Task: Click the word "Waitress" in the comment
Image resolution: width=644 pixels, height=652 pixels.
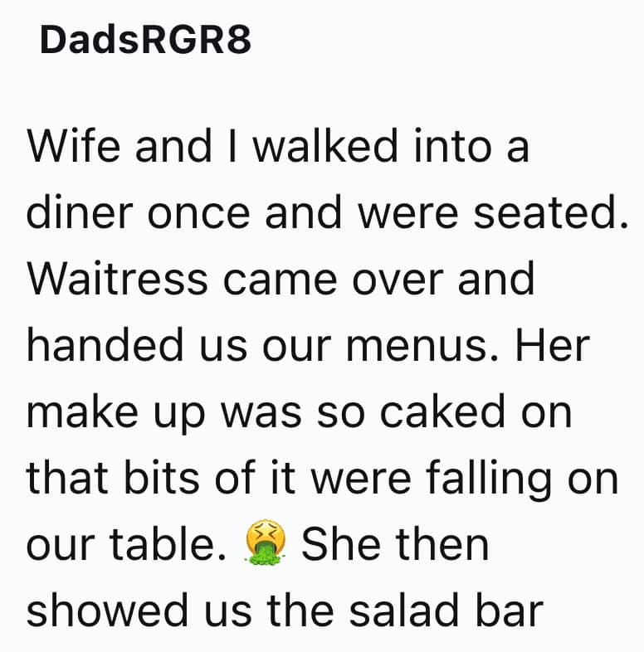Action: [118, 280]
